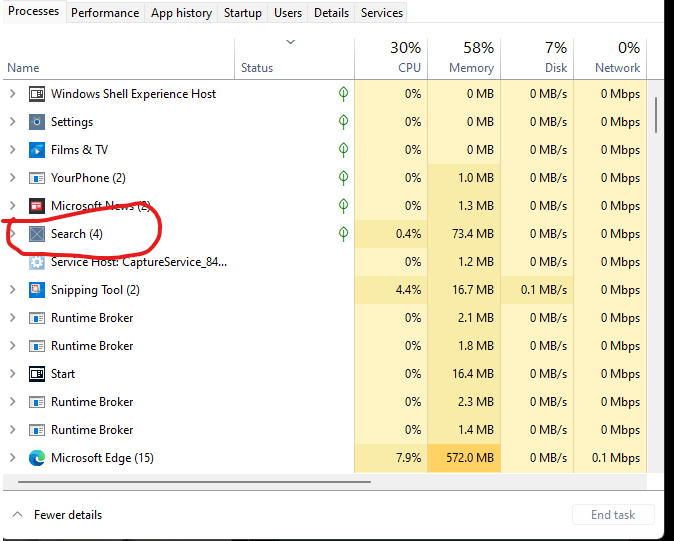Click the Microsoft Edge browser icon
Image resolution: width=674 pixels, height=541 pixels.
37,458
